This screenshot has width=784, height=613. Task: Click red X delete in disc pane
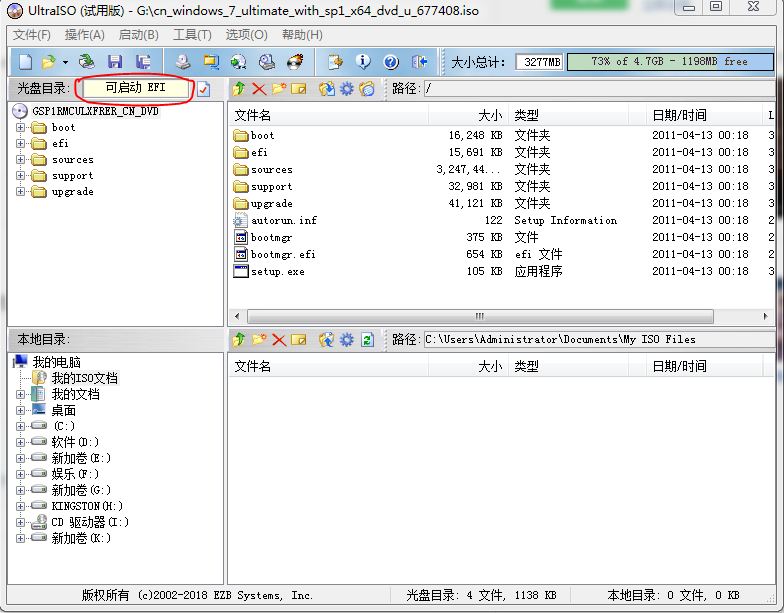coord(259,89)
